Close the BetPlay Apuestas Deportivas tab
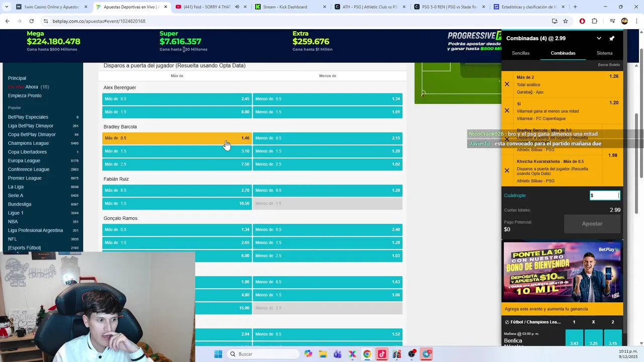The height and width of the screenshot is (362, 644). point(166,7)
